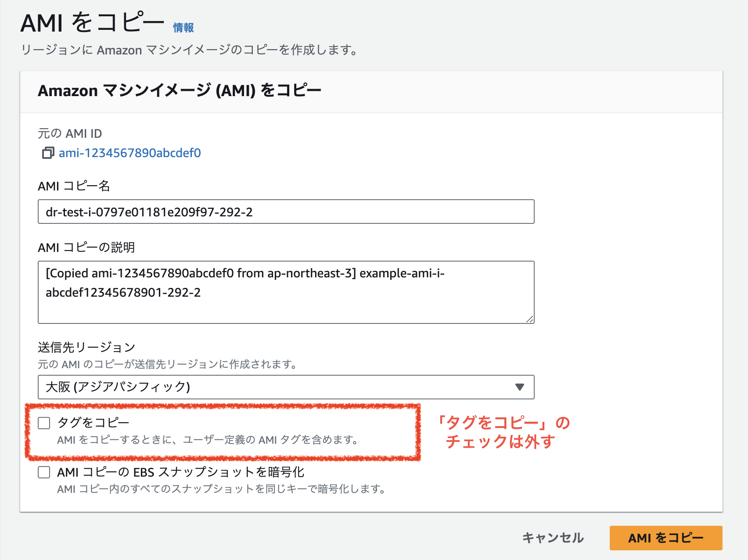The height and width of the screenshot is (560, 748).
Task: Open the 情報 info link
Action: point(183,28)
